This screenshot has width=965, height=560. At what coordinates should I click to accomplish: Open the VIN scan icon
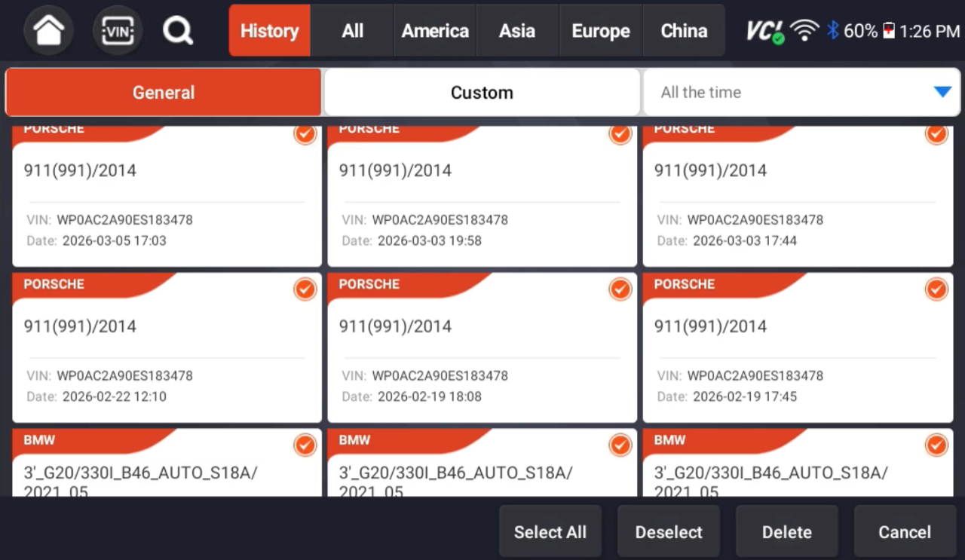point(117,31)
